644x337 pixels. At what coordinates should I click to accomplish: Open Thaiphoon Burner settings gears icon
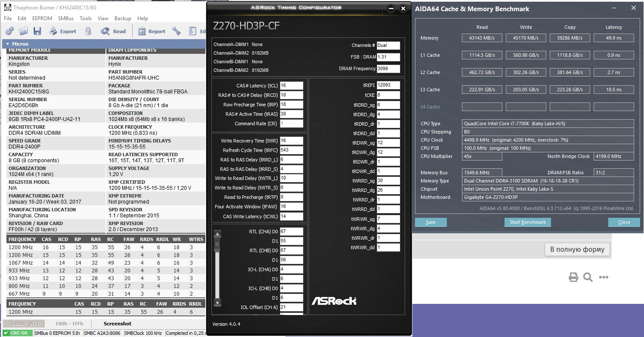point(9,31)
